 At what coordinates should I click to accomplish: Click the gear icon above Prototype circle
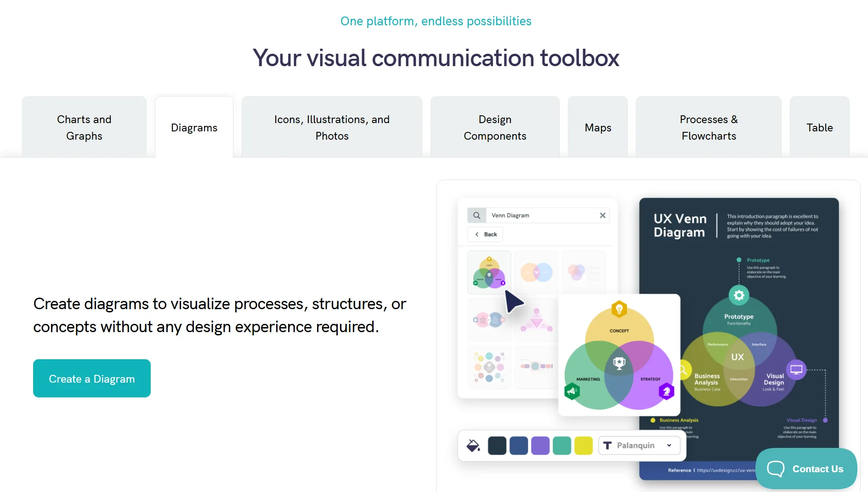pos(739,295)
